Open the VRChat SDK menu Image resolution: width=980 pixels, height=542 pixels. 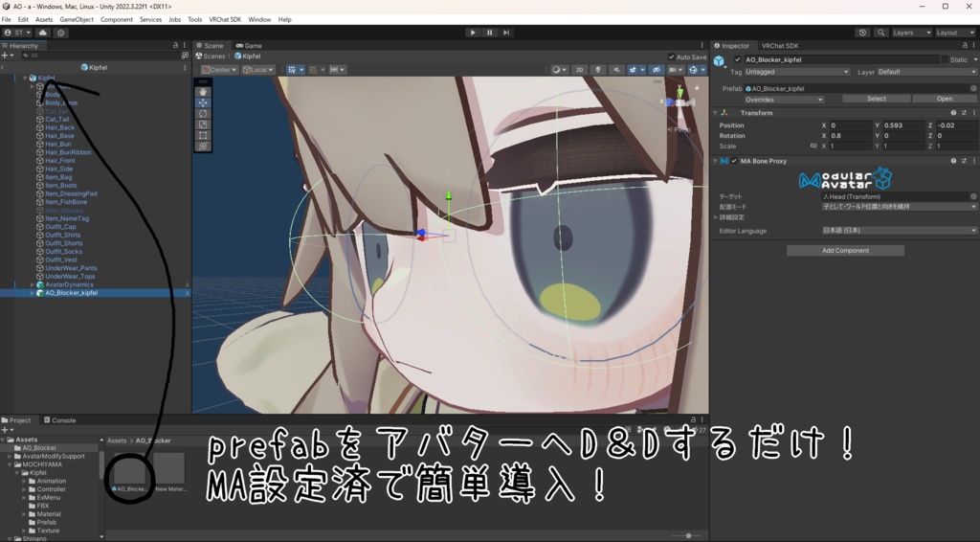tap(225, 19)
